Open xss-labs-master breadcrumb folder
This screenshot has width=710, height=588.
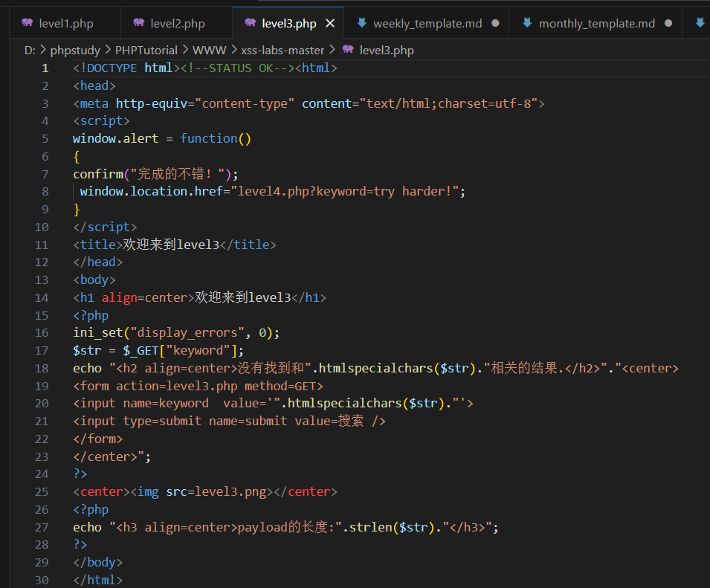(x=283, y=51)
